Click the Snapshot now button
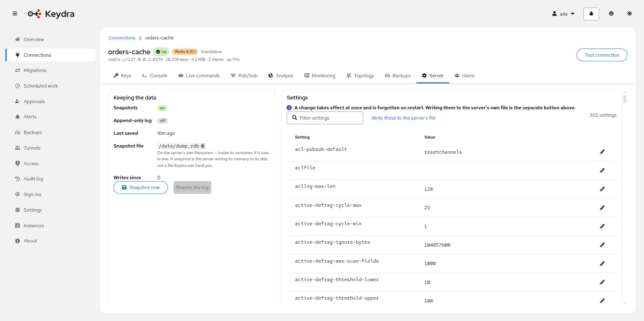Screen dimensions: 644x321 point(140,187)
